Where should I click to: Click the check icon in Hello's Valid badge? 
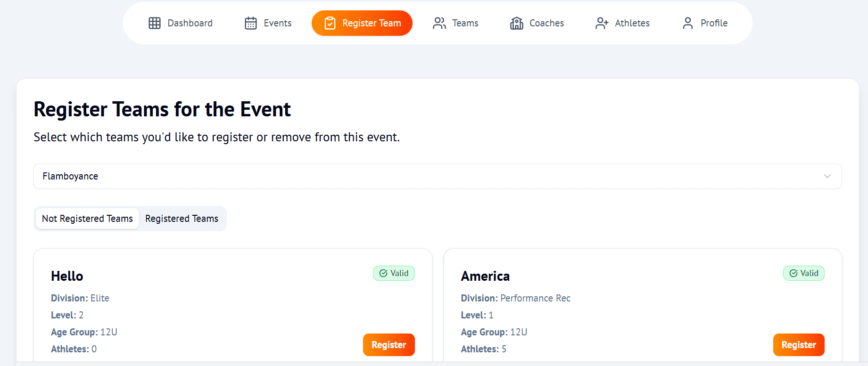pyautogui.click(x=383, y=273)
